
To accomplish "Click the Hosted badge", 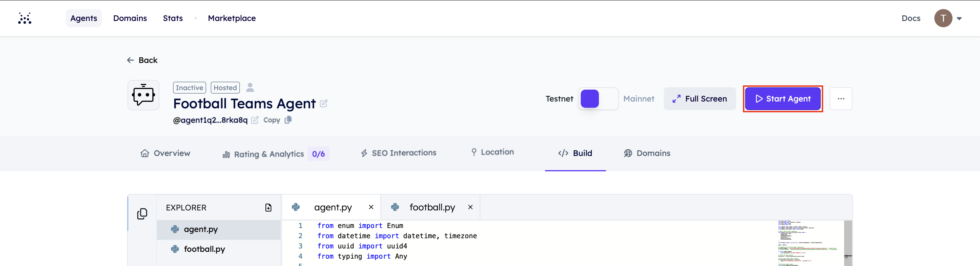I will (225, 88).
